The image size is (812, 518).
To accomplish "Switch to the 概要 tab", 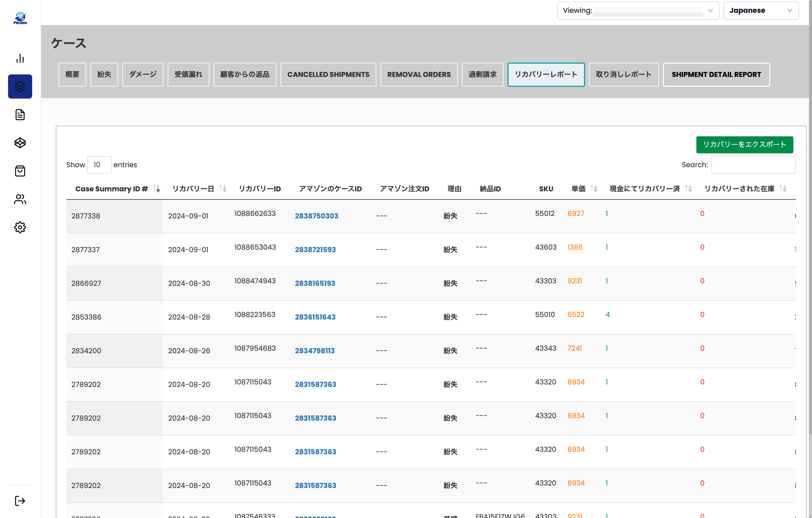I will pyautogui.click(x=72, y=74).
